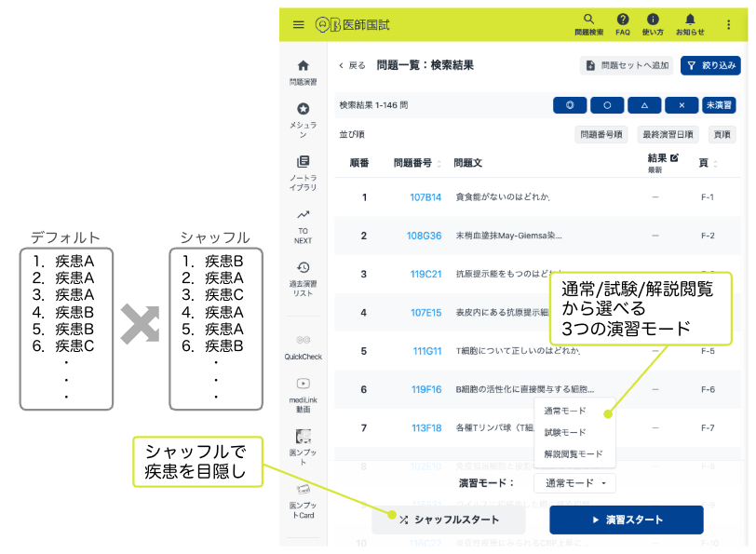Open the hamburger menu in the header
756x554 pixels.
(298, 24)
